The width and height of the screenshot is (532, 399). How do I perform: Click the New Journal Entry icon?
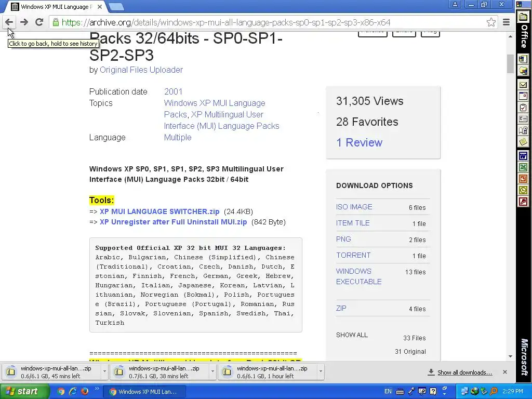tap(523, 130)
